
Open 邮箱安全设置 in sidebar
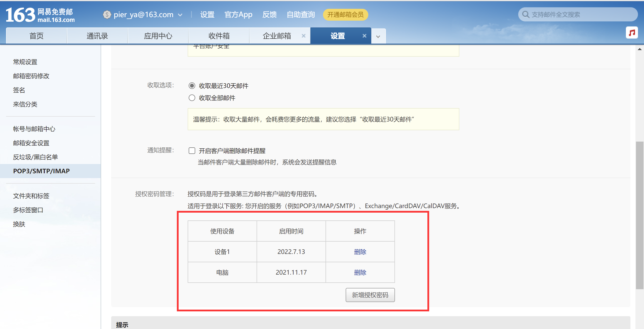(31, 143)
